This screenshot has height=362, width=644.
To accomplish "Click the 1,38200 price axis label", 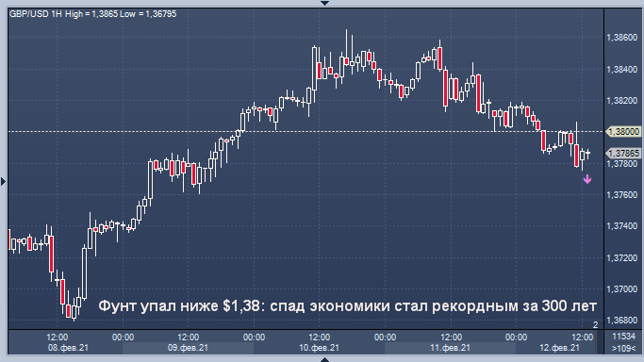I will click(x=621, y=101).
